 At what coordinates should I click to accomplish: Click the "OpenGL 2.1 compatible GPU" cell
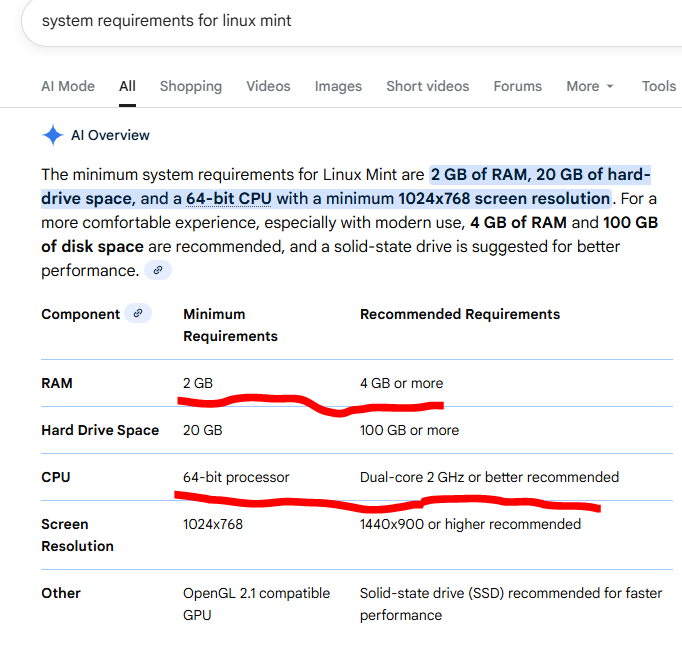(x=256, y=604)
